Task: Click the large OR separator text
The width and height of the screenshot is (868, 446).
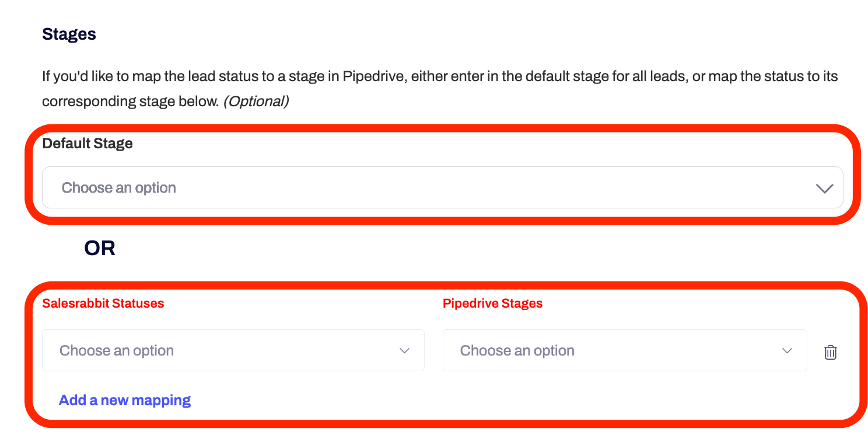Action: tap(100, 249)
